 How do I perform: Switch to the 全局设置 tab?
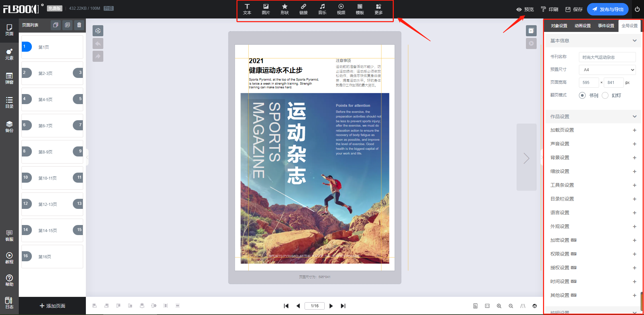pyautogui.click(x=630, y=26)
